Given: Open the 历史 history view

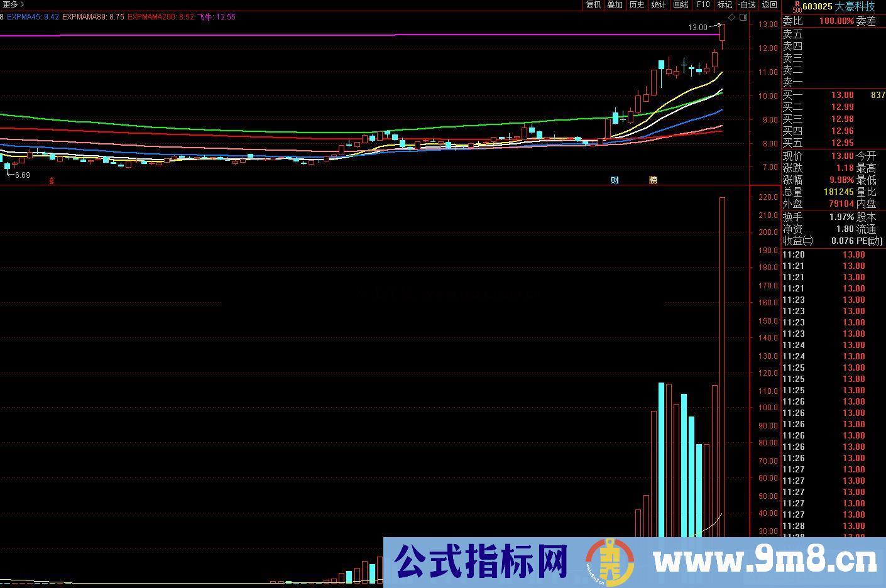Looking at the screenshot, I should coord(637,4).
